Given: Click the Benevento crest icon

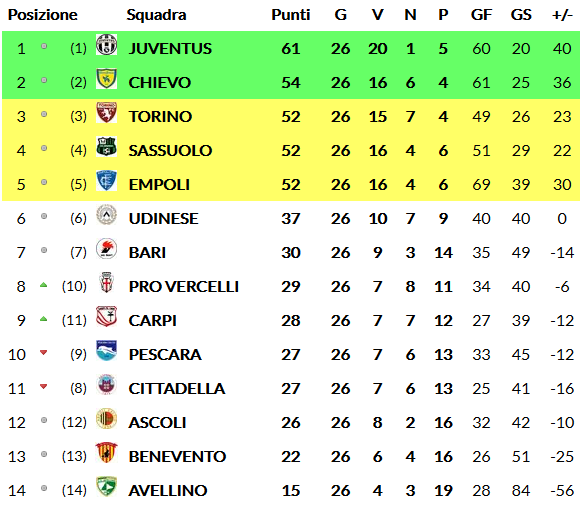Looking at the screenshot, I should tap(106, 453).
